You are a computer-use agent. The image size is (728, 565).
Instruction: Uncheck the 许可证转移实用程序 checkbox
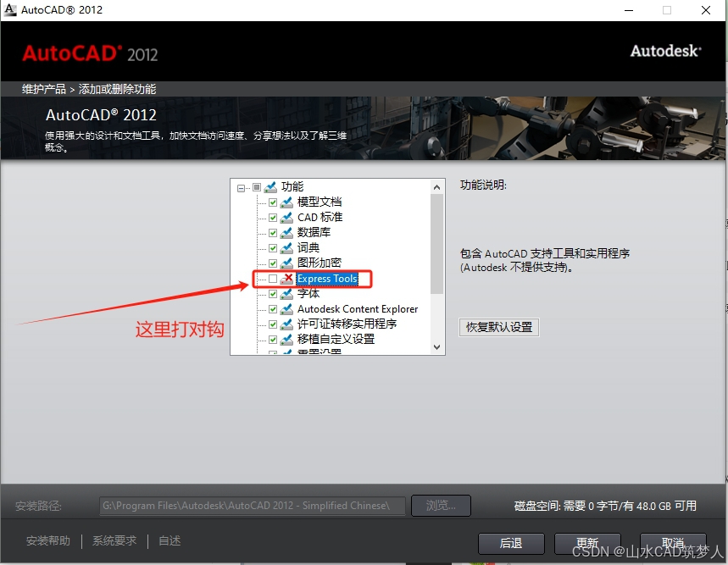pos(273,324)
